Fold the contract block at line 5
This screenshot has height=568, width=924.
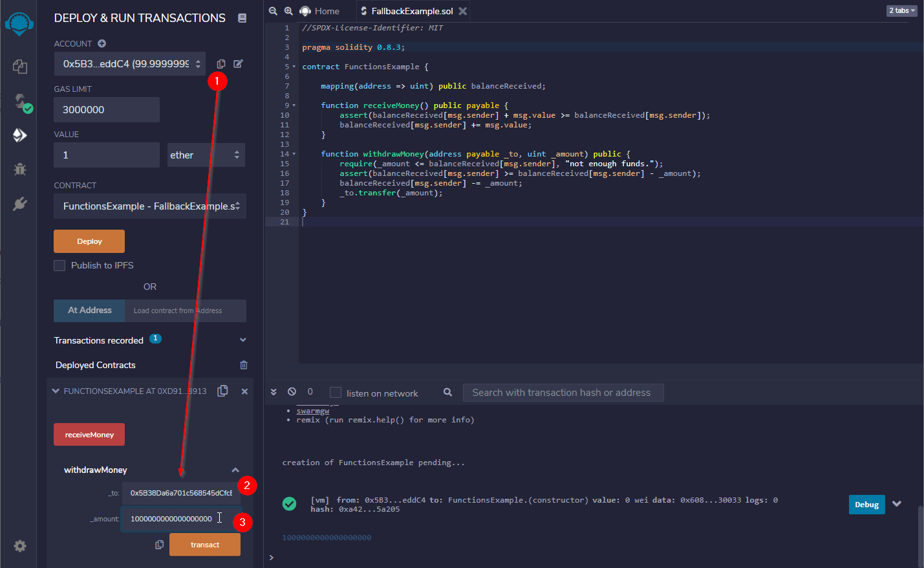click(x=294, y=67)
